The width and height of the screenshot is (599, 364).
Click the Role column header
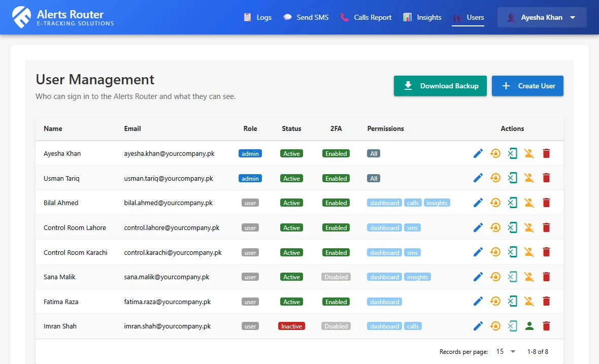tap(250, 129)
